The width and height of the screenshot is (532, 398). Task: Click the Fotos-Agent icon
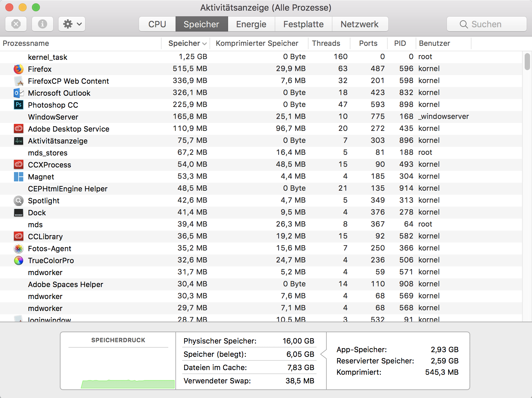[x=19, y=249]
